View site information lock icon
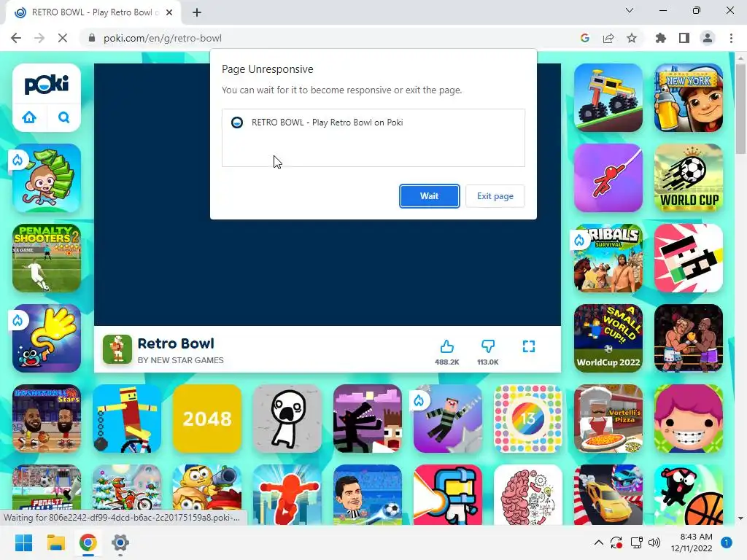This screenshot has width=747, height=560. point(92,38)
